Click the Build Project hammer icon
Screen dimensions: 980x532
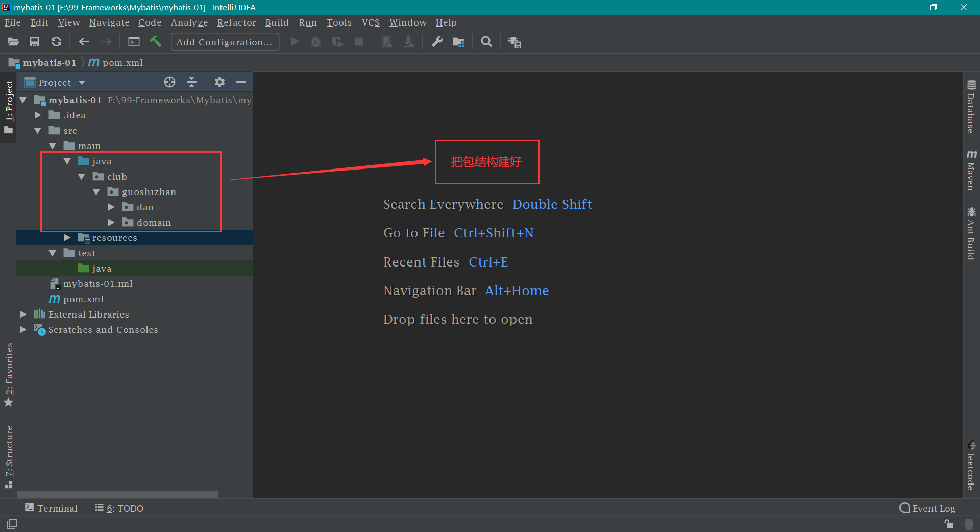[156, 42]
